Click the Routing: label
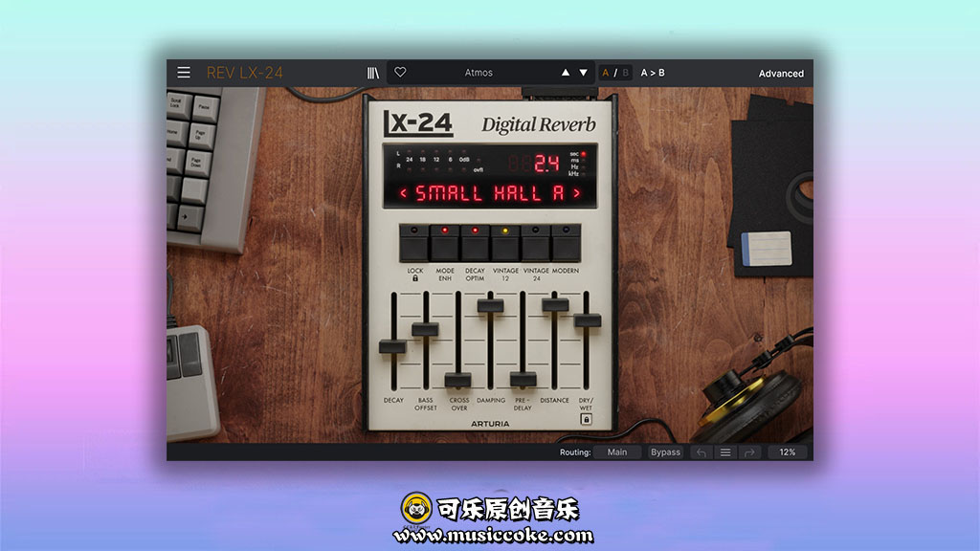 pyautogui.click(x=575, y=452)
